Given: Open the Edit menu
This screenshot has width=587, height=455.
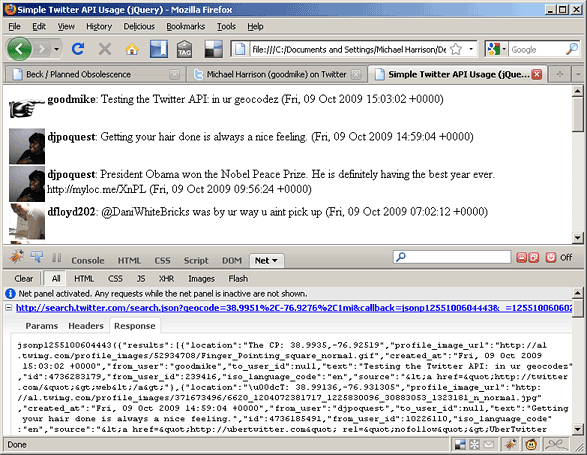Looking at the screenshot, I should click(39, 26).
